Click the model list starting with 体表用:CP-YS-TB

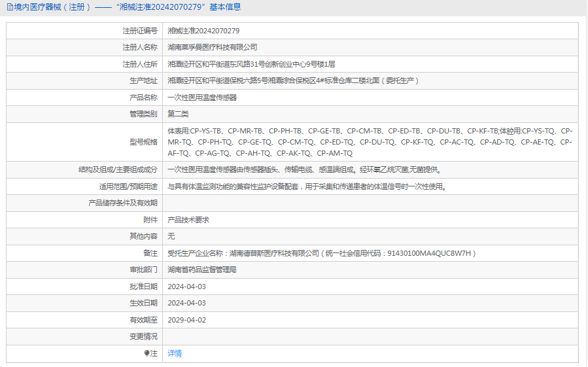(x=370, y=142)
